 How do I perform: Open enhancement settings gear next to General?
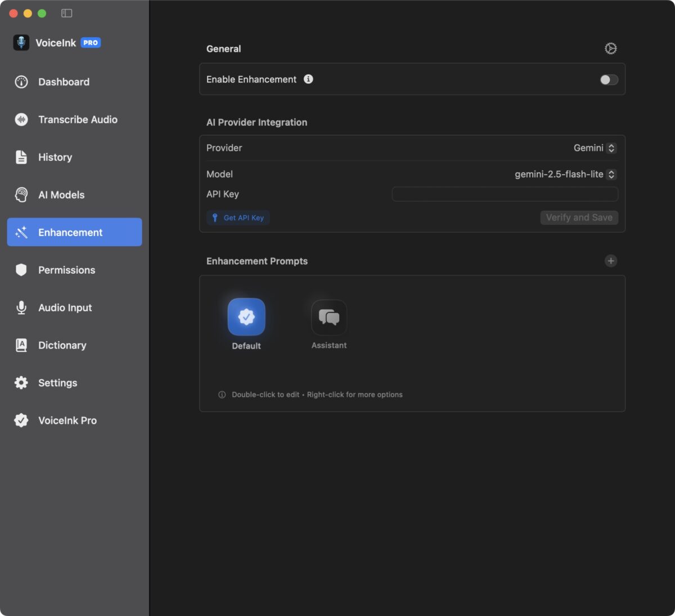[x=611, y=49]
